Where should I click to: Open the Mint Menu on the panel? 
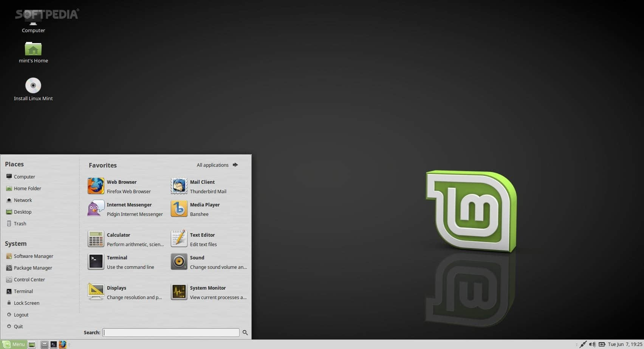coord(14,344)
